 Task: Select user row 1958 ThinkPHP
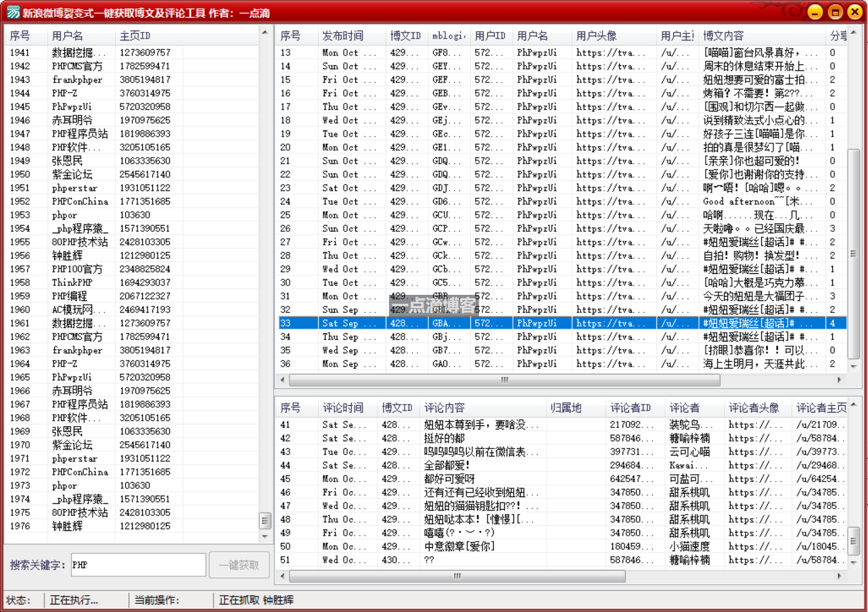(x=132, y=283)
